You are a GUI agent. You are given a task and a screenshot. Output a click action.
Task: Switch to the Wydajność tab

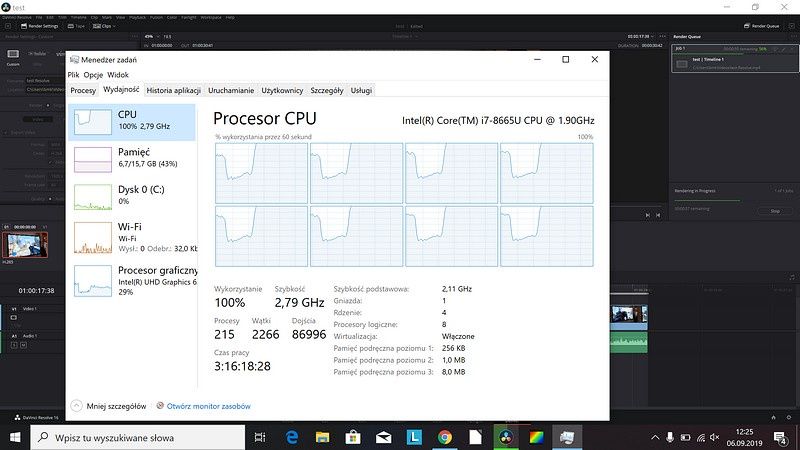point(121,89)
